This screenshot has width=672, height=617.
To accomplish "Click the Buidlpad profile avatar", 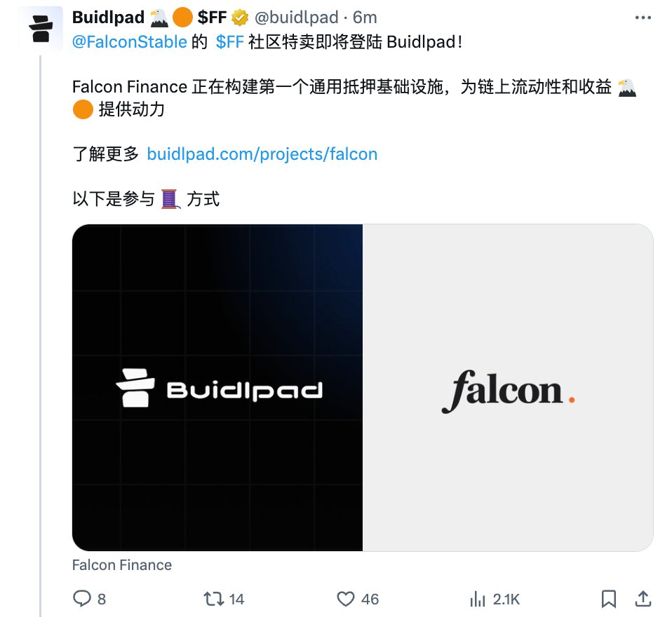I will click(41, 28).
